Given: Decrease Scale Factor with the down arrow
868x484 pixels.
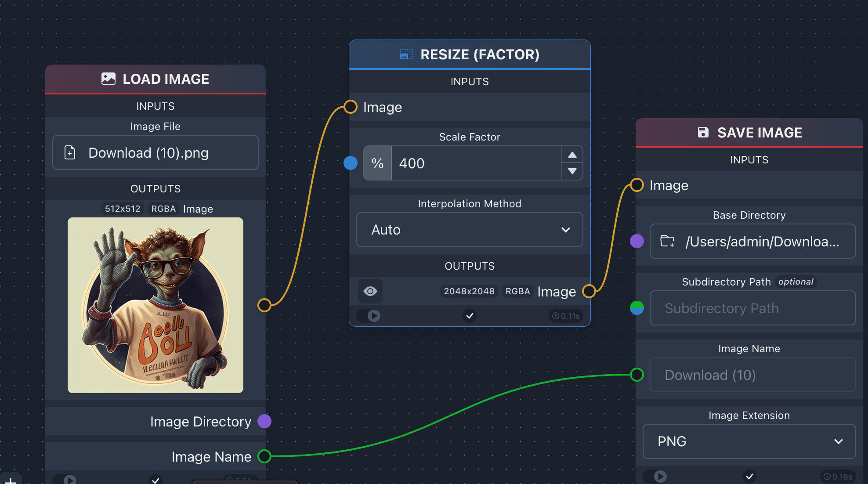Looking at the screenshot, I should click(x=572, y=171).
